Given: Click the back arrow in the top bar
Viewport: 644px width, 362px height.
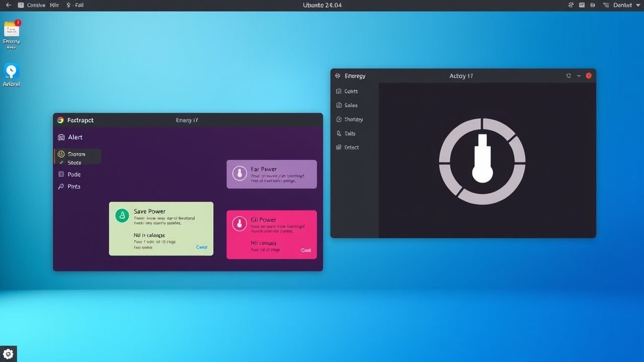Looking at the screenshot, I should [8, 5].
